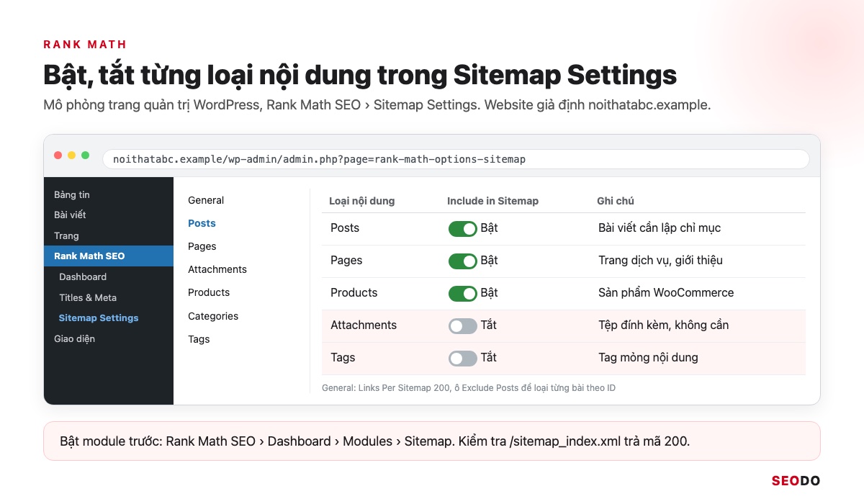The width and height of the screenshot is (864, 504).
Task: Click note 'Tệp đính kèm, không cần'
Action: tap(663, 325)
